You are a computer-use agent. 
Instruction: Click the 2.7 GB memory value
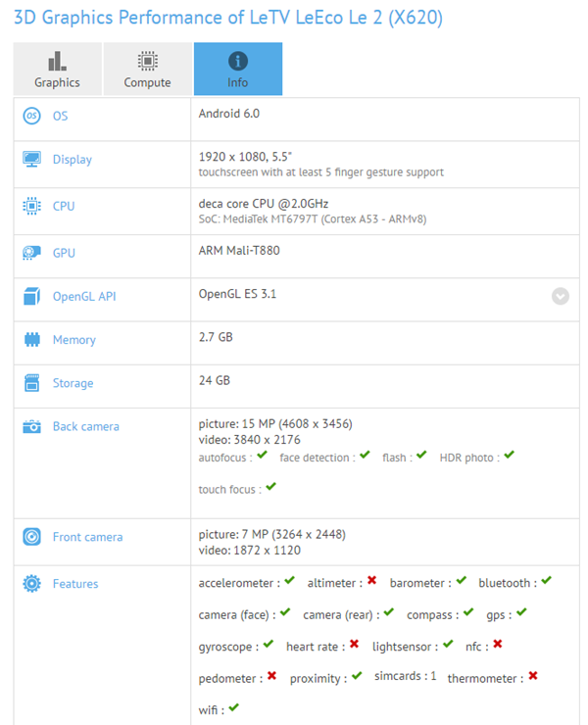216,337
